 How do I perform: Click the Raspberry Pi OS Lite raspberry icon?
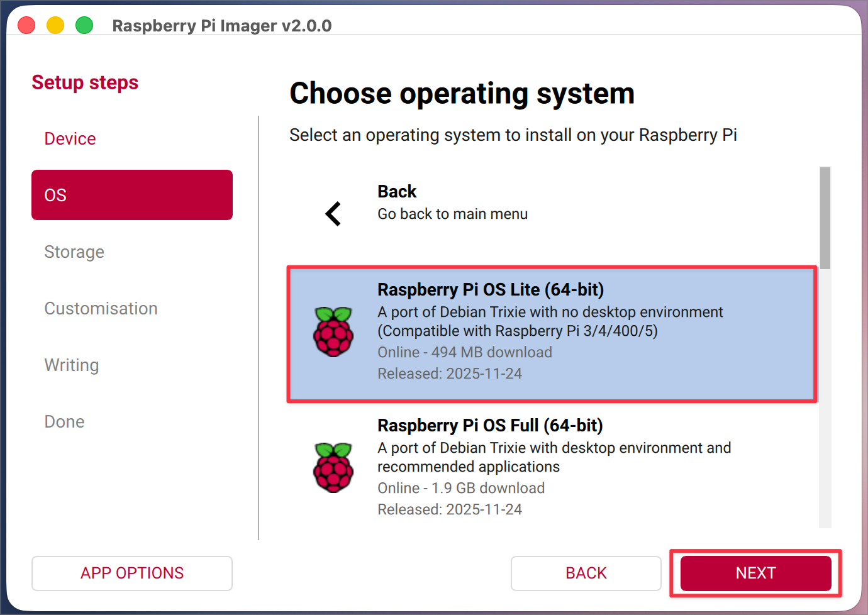point(334,331)
